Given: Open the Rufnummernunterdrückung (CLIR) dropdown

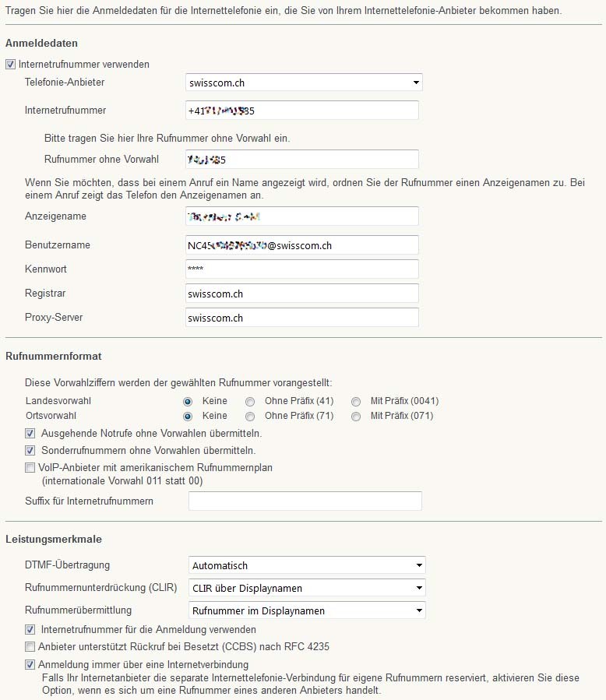Looking at the screenshot, I should [306, 587].
